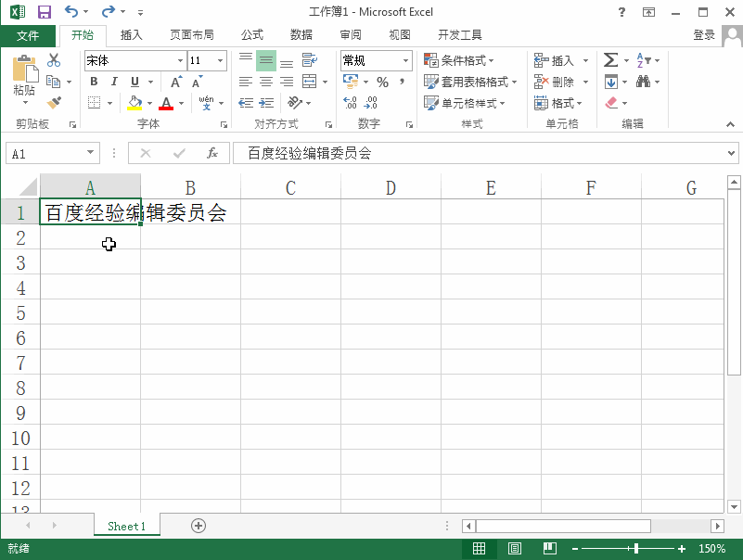Copy selection using Copy icon
Image resolution: width=743 pixels, height=560 pixels.
pyautogui.click(x=53, y=82)
